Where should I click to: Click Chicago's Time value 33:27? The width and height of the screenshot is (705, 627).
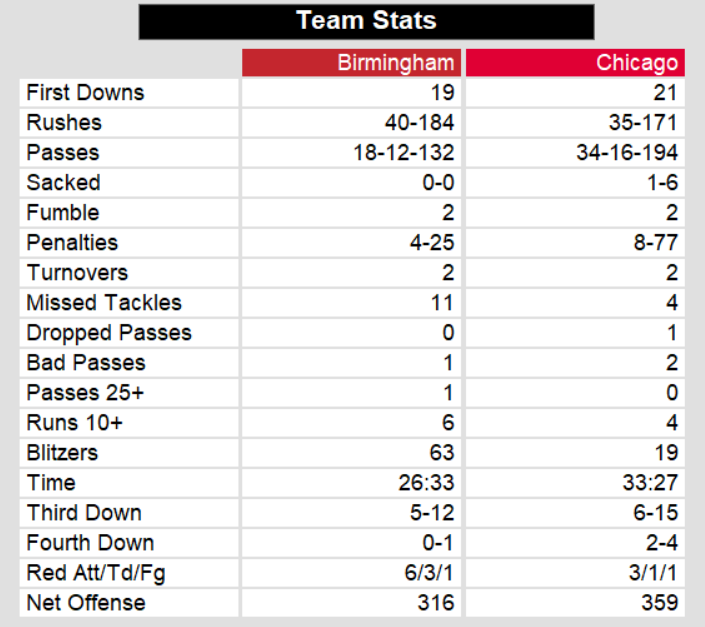click(x=651, y=483)
